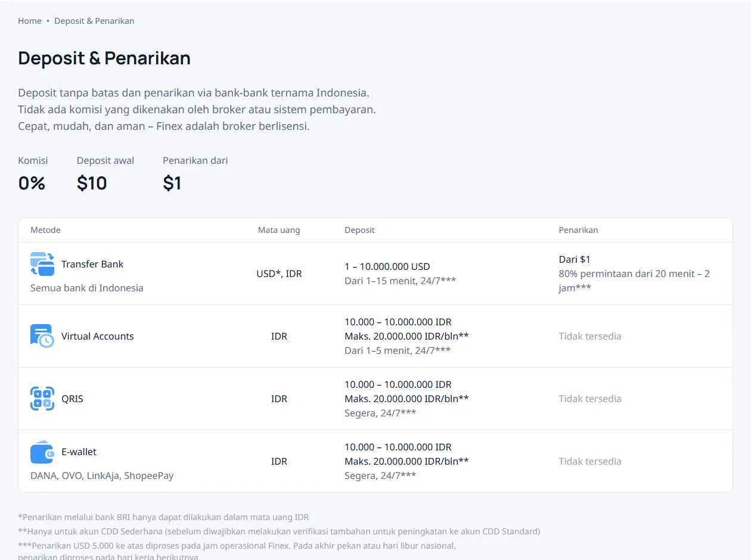Click the Metode column header

click(45, 230)
